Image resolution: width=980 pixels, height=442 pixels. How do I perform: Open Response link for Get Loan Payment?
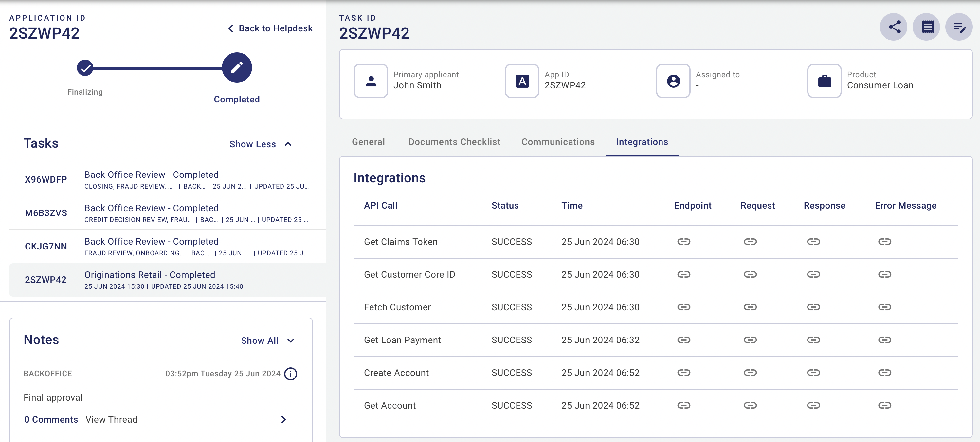813,340
